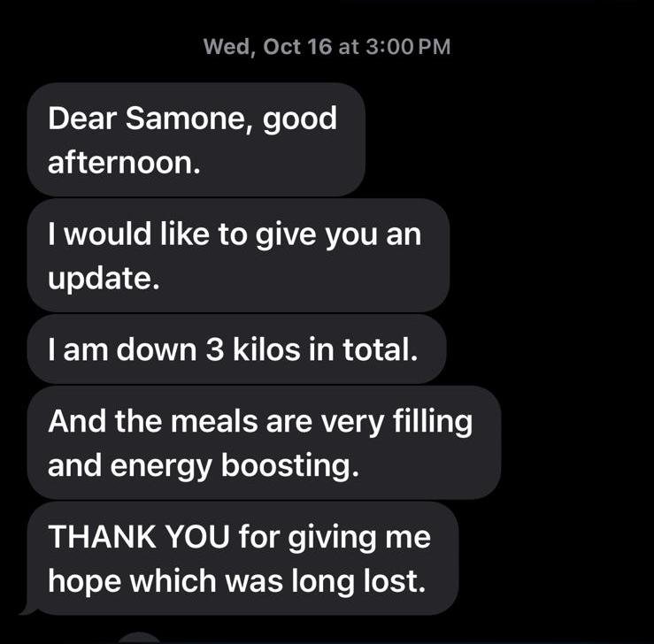Tap the 'THANK YOU for giving me hope' message
654x644 pixels.
242,558
